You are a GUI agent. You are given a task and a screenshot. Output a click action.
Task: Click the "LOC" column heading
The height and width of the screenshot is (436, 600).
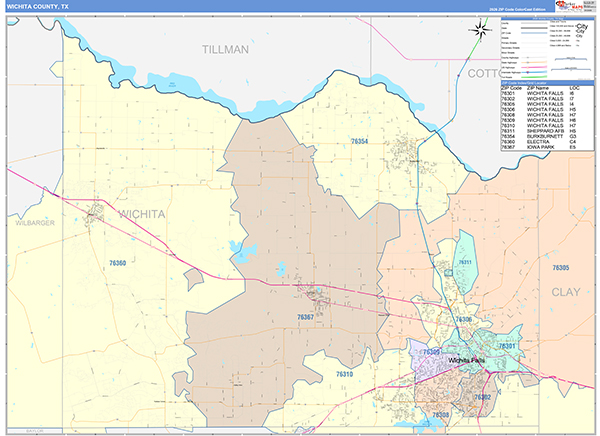574,88
